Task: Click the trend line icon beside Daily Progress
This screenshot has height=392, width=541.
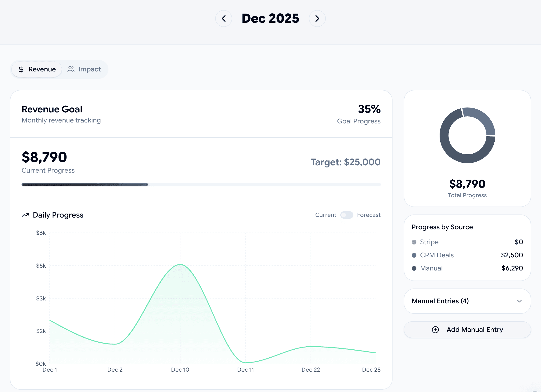Action: [25, 215]
